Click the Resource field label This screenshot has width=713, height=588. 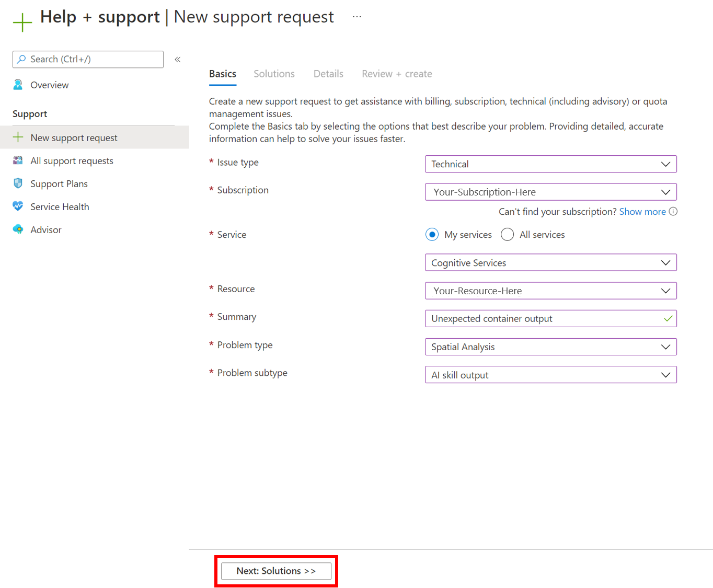click(x=236, y=289)
